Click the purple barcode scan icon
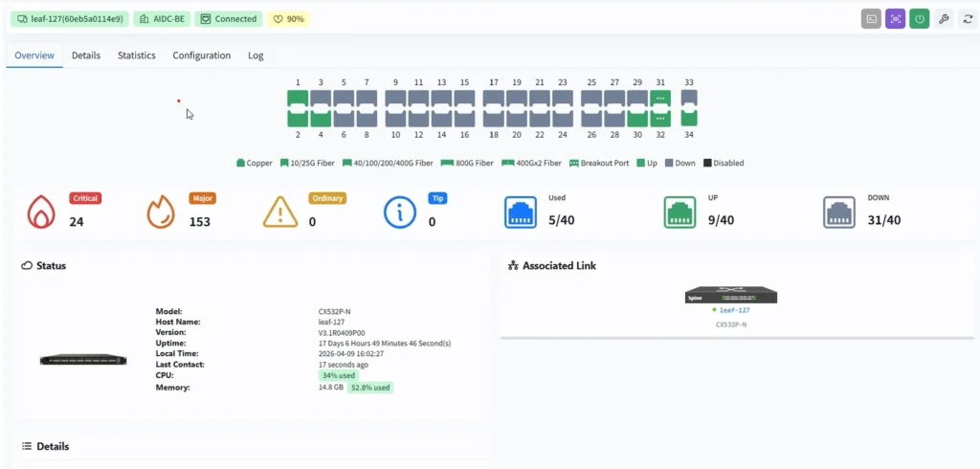This screenshot has width=980, height=469. (895, 19)
